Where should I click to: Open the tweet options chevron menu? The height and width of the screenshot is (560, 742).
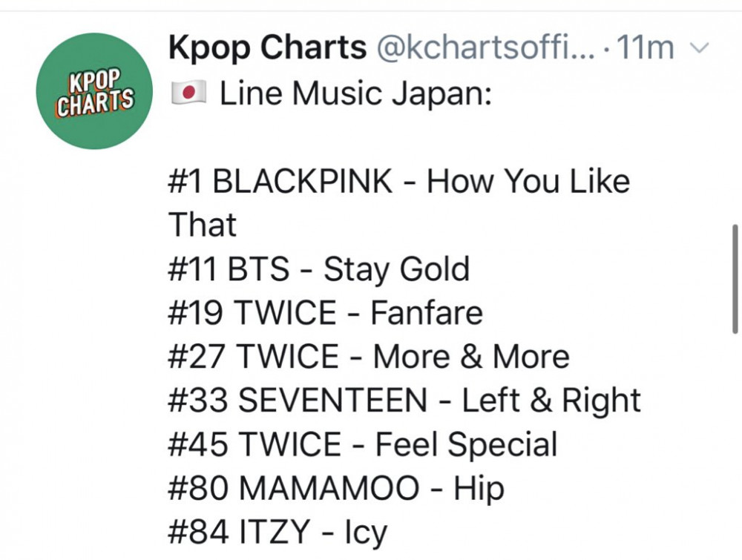click(x=700, y=47)
